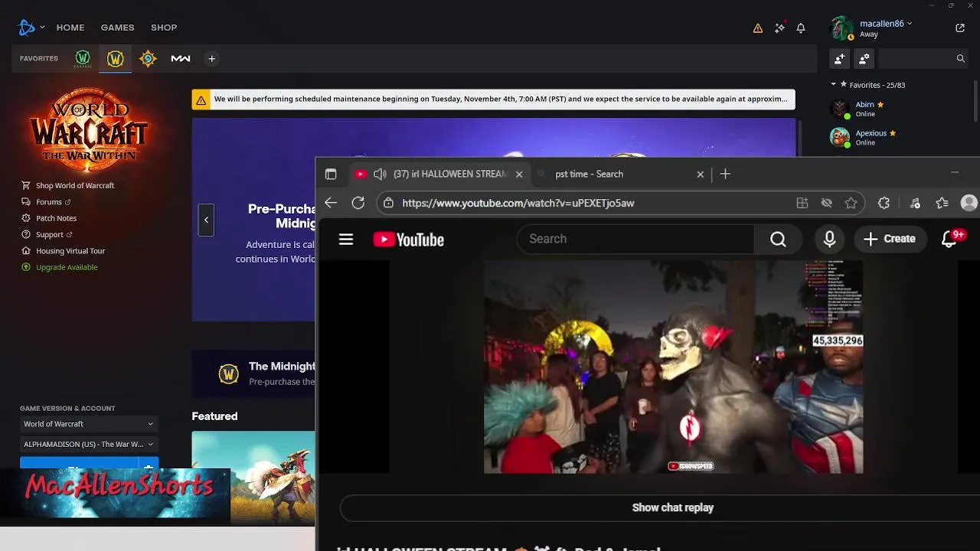This screenshot has height=551, width=980.
Task: Open split screen icon in address bar
Action: [802, 203]
